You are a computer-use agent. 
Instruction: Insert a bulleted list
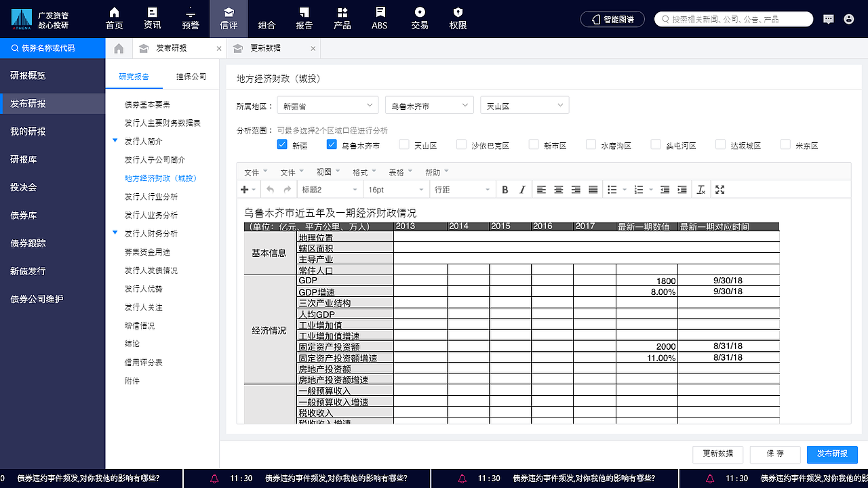pos(612,190)
